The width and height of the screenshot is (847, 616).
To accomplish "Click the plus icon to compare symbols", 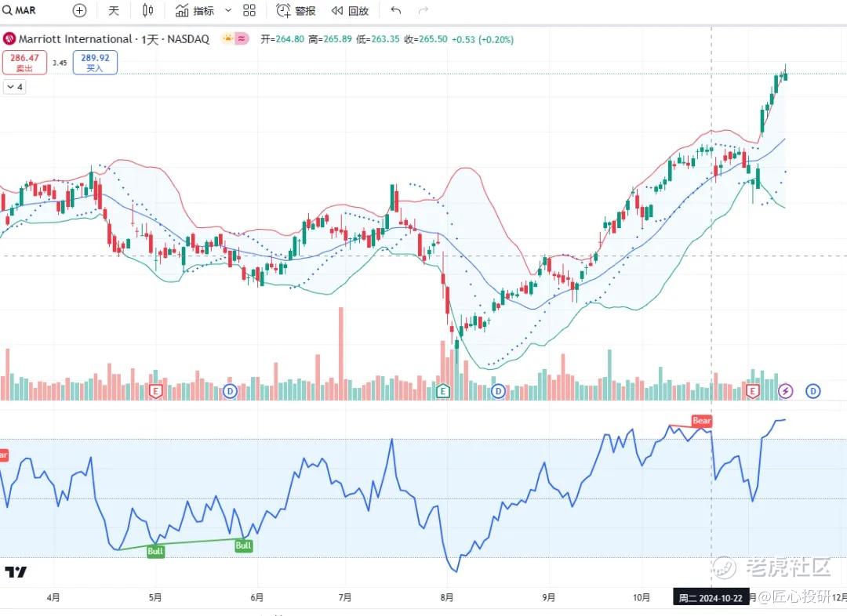I will 79,10.
